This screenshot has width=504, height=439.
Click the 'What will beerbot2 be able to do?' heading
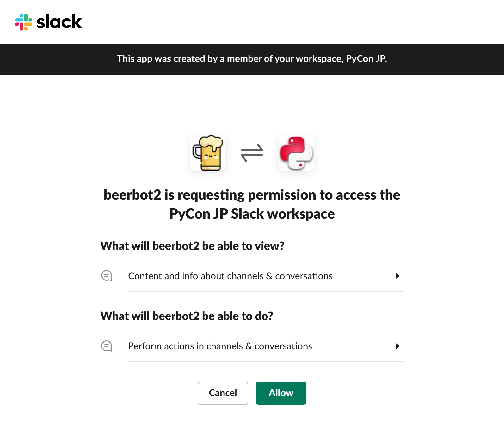[x=187, y=316]
